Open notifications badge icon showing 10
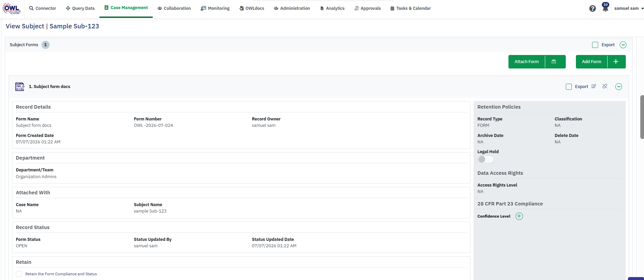This screenshot has height=280, width=644. [606, 7]
